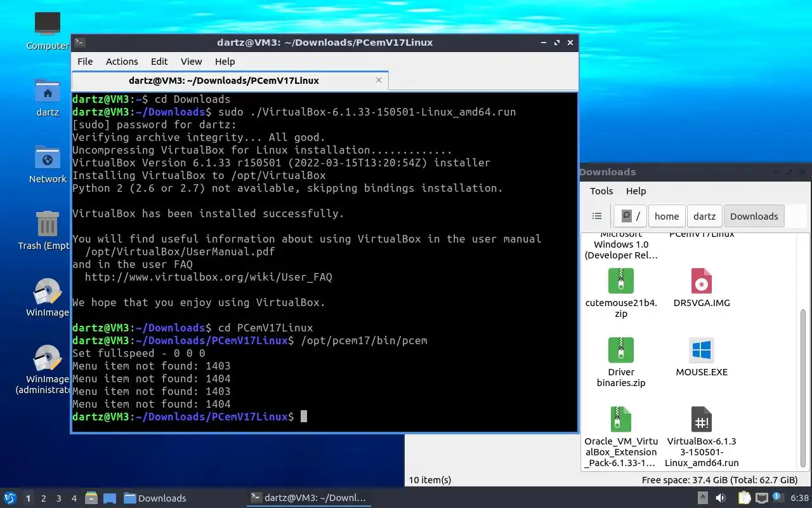Open the volume control tray icon
Image resolution: width=812 pixels, height=508 pixels.
pos(721,498)
